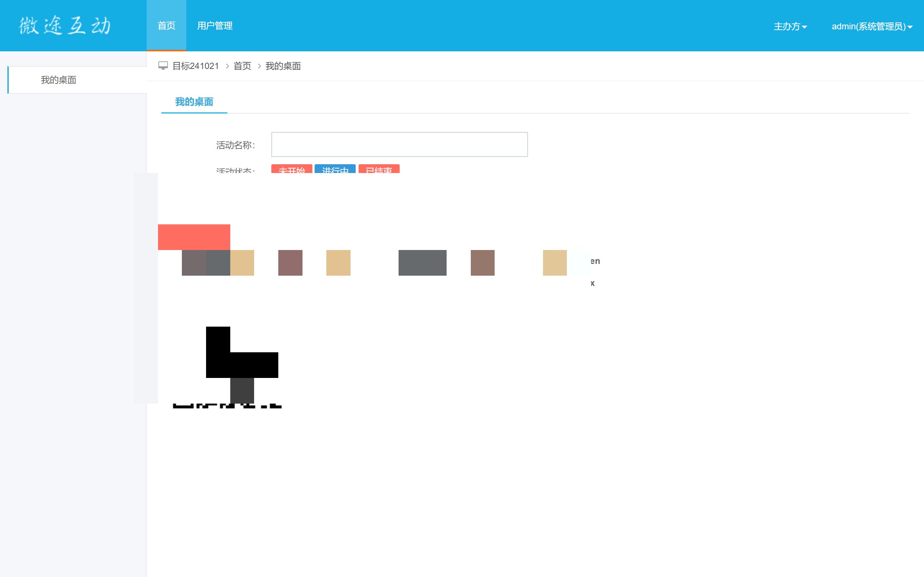Screen dimensions: 924x577
Task: Click 目标241021 in the breadcrumb
Action: pos(195,66)
